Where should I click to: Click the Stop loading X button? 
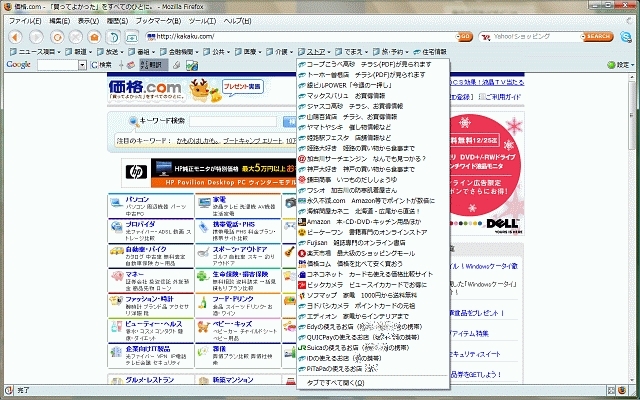click(x=76, y=37)
